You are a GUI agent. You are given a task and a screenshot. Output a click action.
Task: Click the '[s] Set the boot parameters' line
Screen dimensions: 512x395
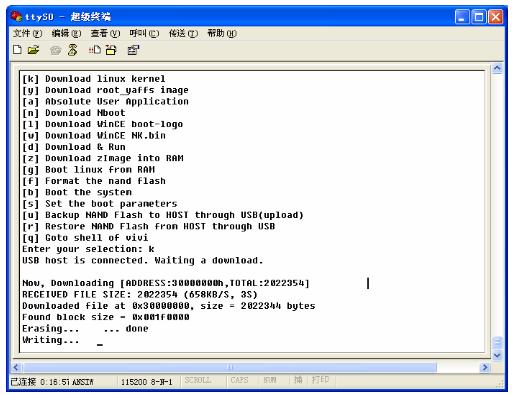pos(100,204)
